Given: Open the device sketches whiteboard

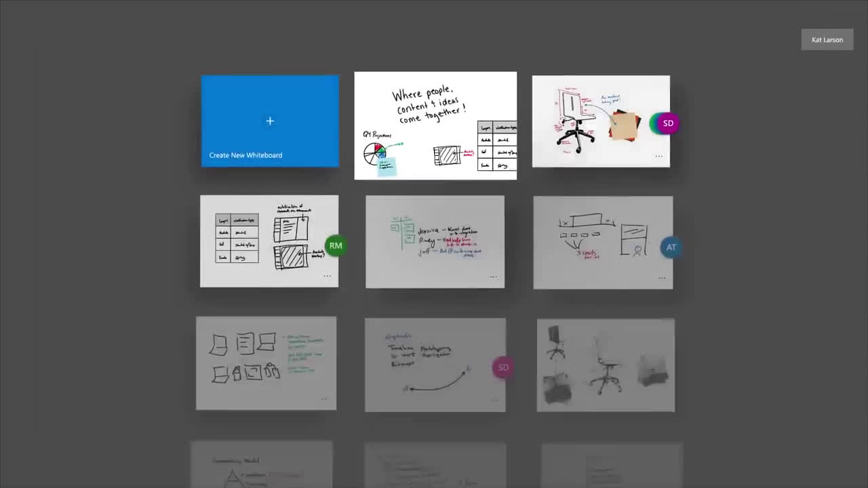Looking at the screenshot, I should click(x=266, y=363).
